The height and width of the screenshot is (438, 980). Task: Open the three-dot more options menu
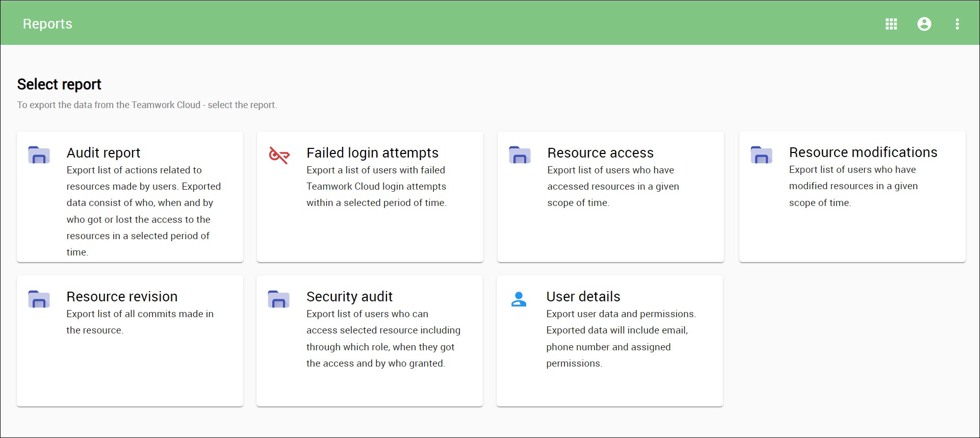click(x=957, y=24)
